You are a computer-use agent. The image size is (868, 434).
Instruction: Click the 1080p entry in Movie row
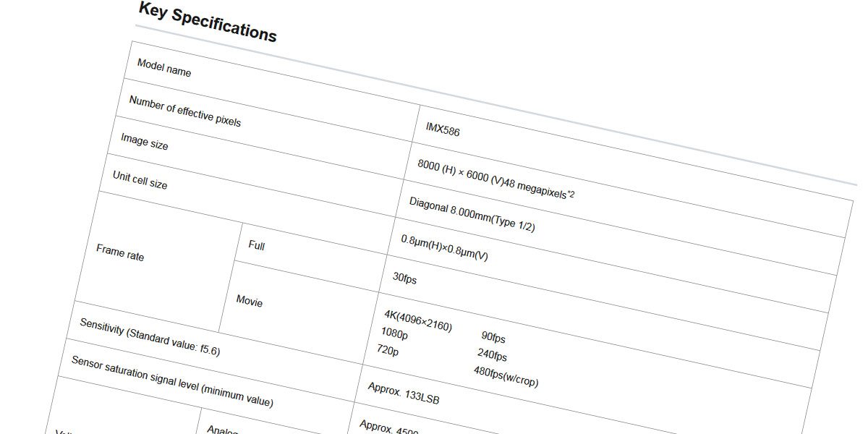click(x=394, y=333)
